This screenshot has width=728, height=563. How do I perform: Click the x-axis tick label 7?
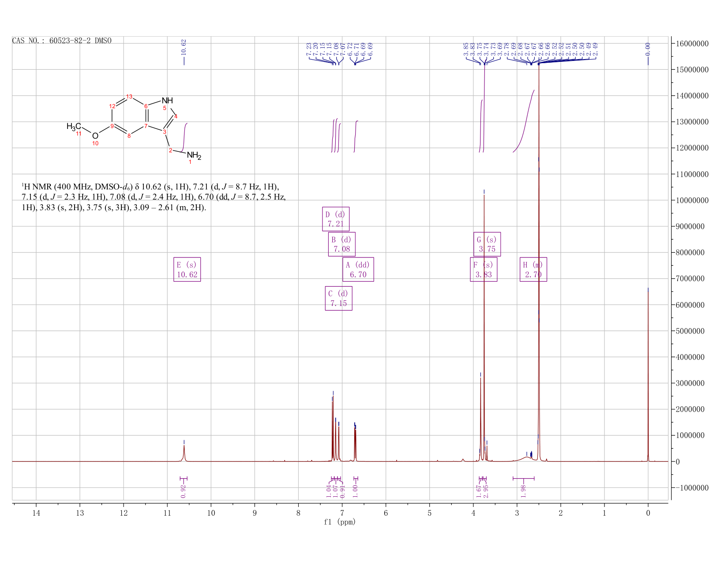[x=342, y=513]
